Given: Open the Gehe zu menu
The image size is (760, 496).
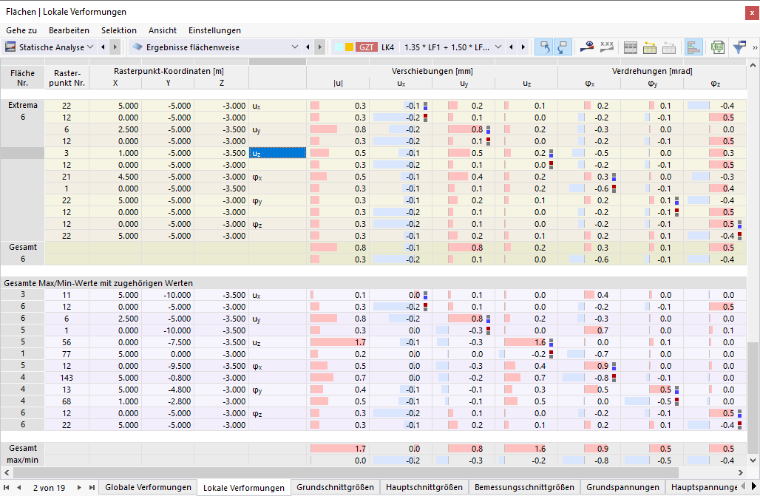Looking at the screenshot, I should tap(21, 30).
